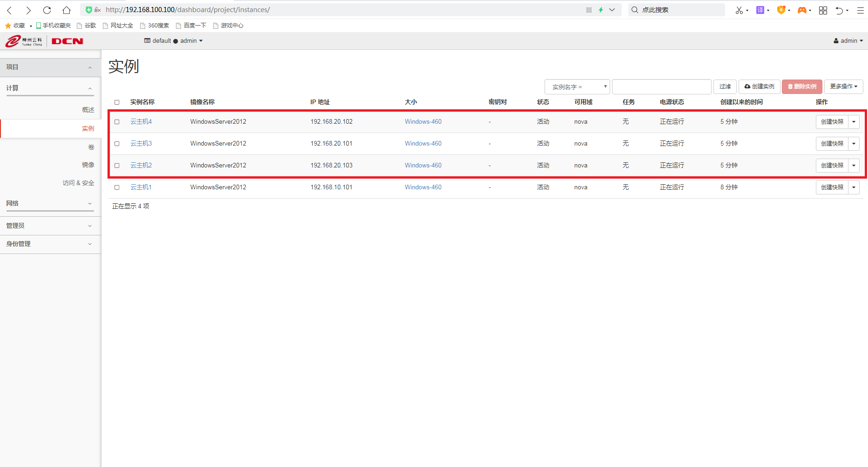The image size is (868, 467).
Task: Open the scissors screenshot tool icon
Action: coord(739,10)
